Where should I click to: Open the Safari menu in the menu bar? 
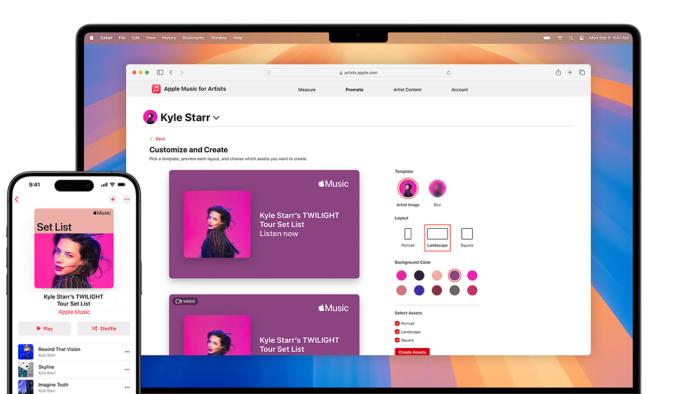click(x=106, y=38)
